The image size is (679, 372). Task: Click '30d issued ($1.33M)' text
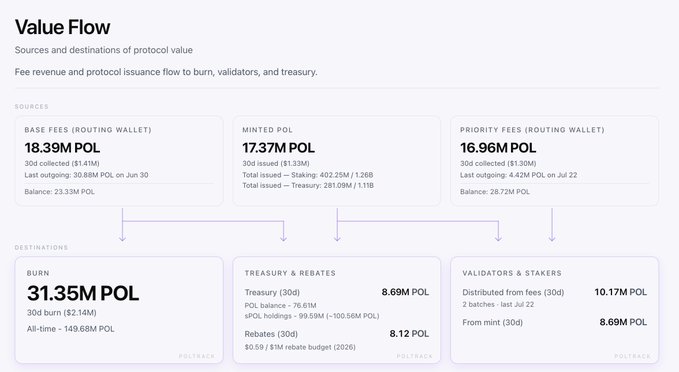coord(276,163)
